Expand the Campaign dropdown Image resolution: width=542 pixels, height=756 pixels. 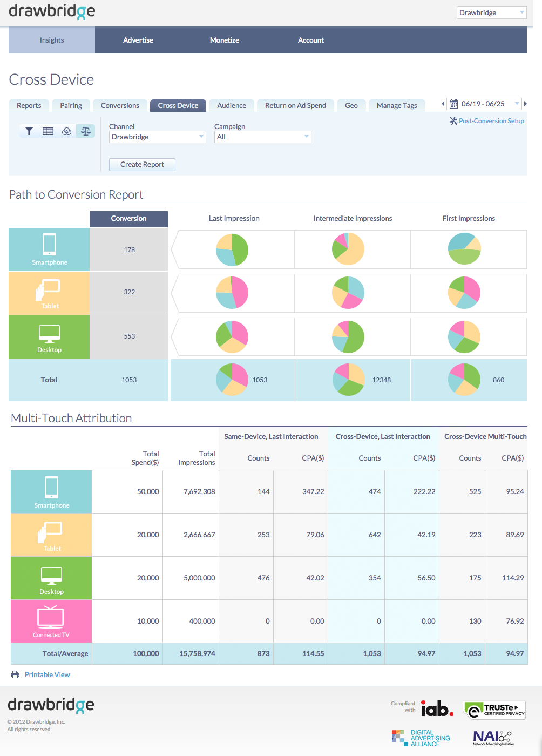(262, 137)
